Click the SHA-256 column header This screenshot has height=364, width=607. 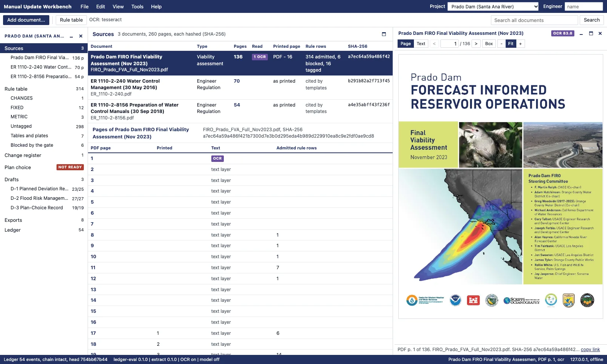point(357,46)
